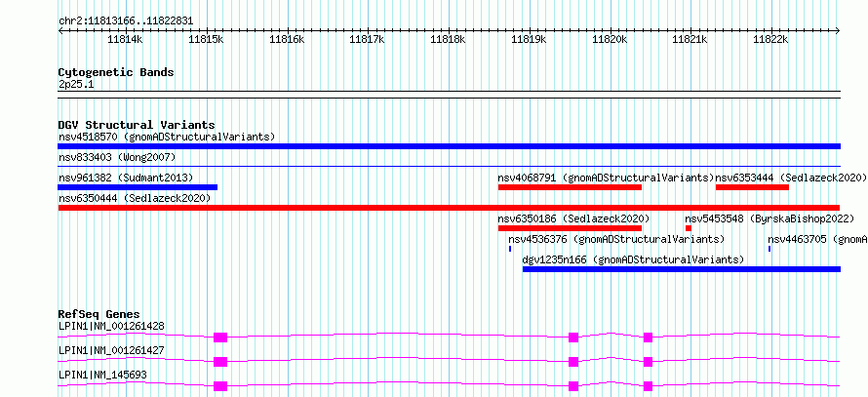Screen dimensions: 868x397
Task: Click the blue bar of dgv1235n166
Action: coord(682,269)
